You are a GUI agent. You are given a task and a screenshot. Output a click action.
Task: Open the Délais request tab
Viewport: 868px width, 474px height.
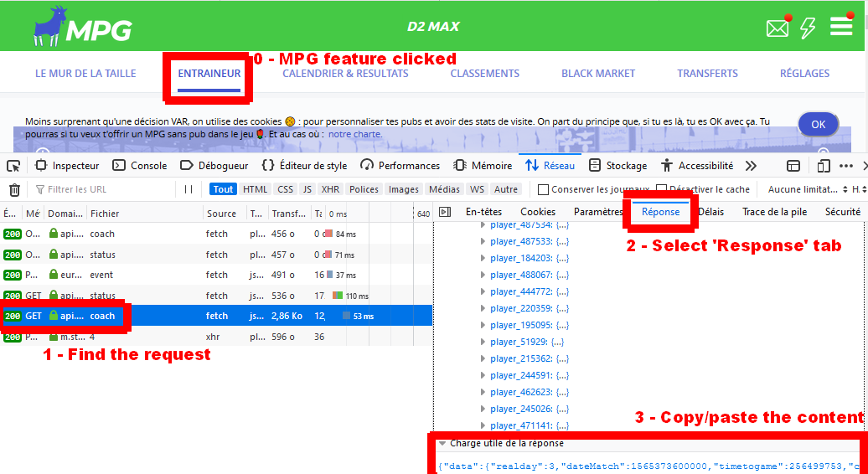click(710, 212)
